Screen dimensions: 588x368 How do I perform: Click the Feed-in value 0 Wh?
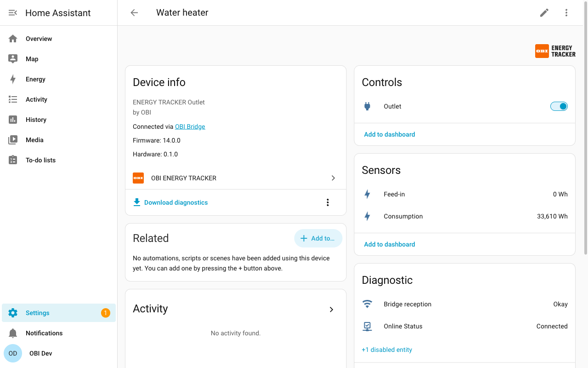click(560, 194)
